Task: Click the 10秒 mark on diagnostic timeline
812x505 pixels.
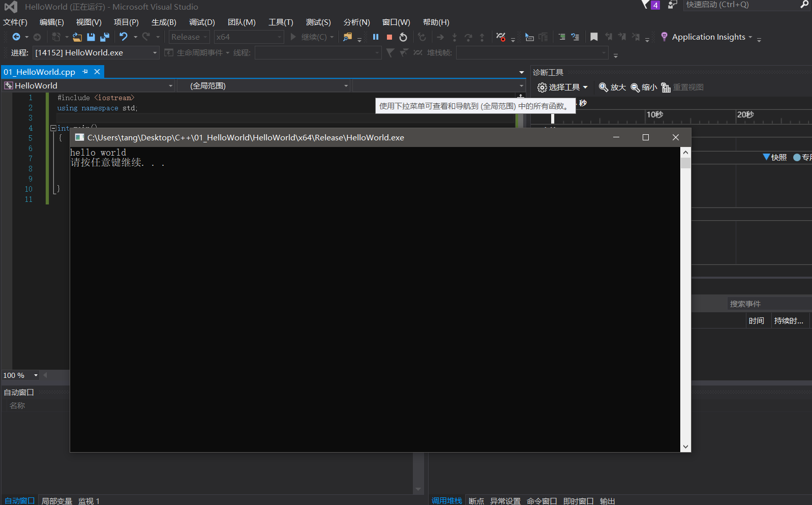Action: tap(655, 115)
